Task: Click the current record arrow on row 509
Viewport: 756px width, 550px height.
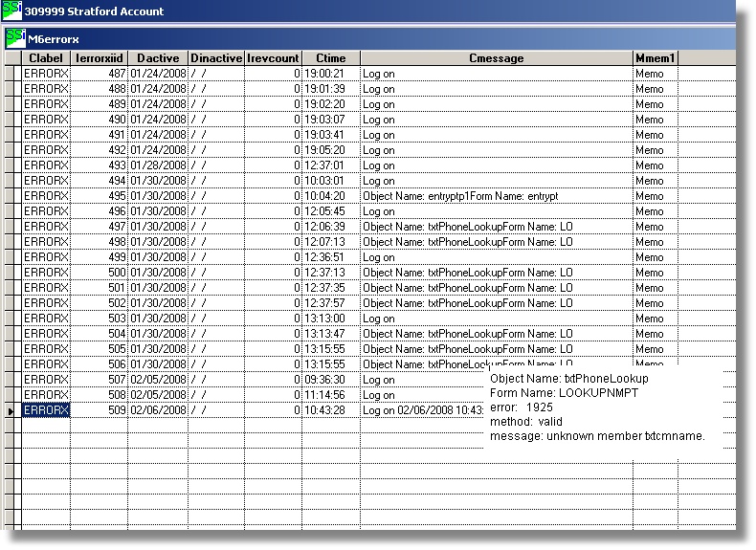Action: pos(11,410)
